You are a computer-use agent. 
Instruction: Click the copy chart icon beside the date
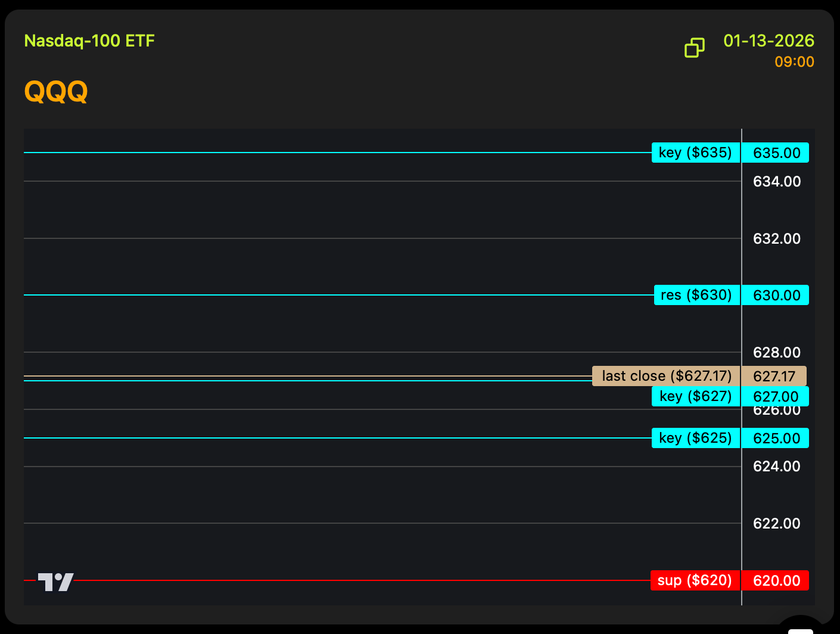tap(694, 48)
